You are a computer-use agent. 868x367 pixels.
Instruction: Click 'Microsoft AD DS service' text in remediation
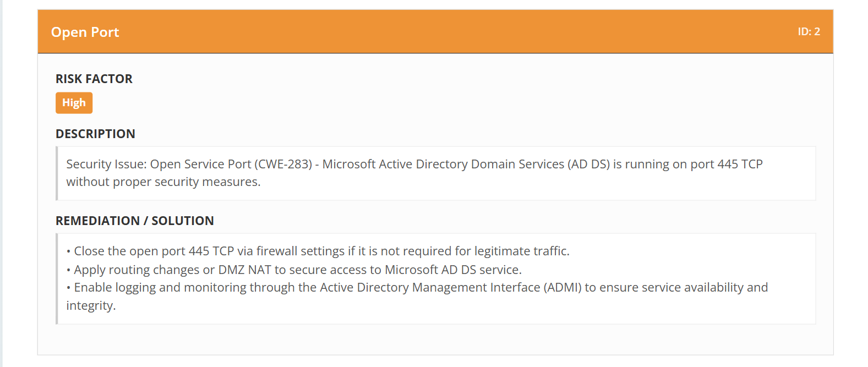pyautogui.click(x=452, y=270)
